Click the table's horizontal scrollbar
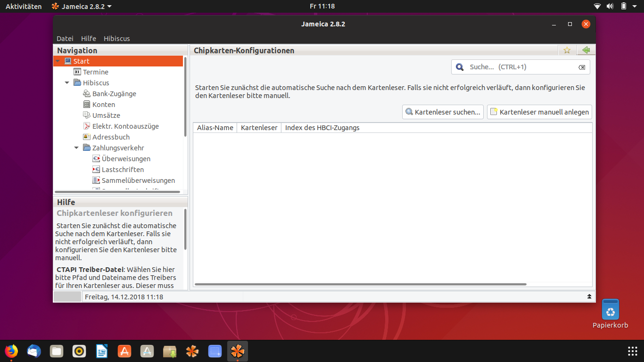Image resolution: width=644 pixels, height=362 pixels. point(360,284)
